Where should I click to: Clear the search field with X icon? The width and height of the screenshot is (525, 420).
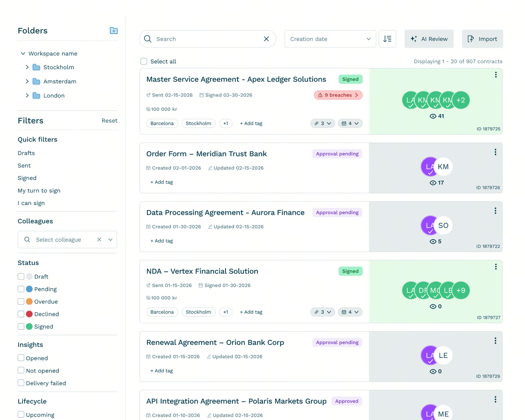(x=266, y=39)
